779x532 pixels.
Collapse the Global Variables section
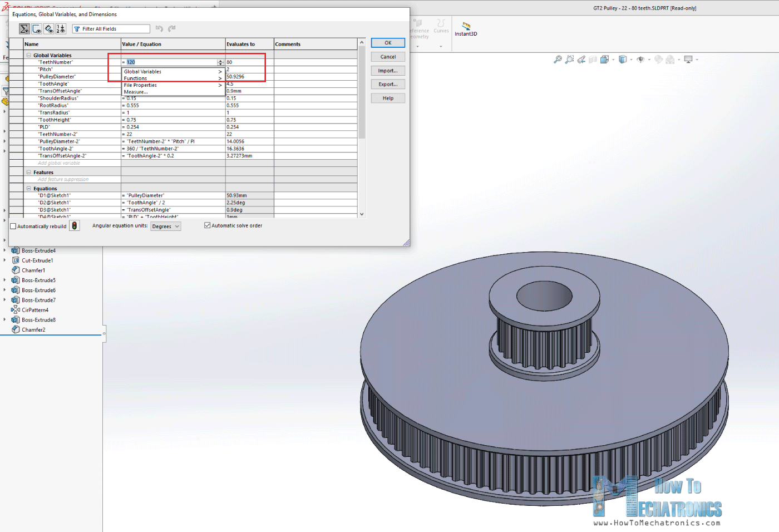click(x=29, y=55)
